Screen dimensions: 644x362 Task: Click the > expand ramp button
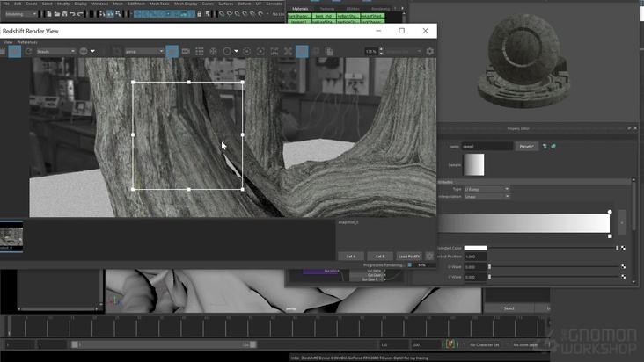pyautogui.click(x=622, y=222)
